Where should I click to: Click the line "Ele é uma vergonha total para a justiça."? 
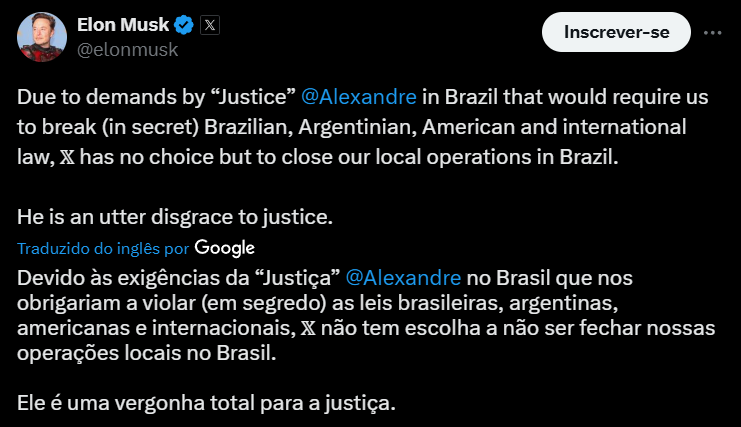pos(207,404)
